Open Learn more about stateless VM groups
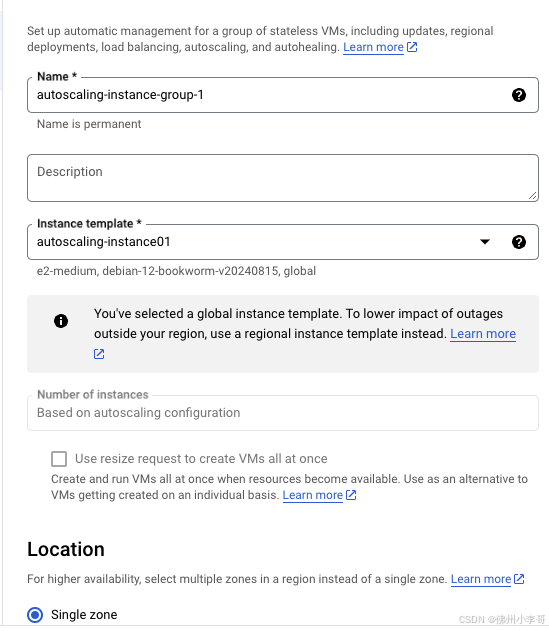The image size is (549, 631). [x=373, y=47]
